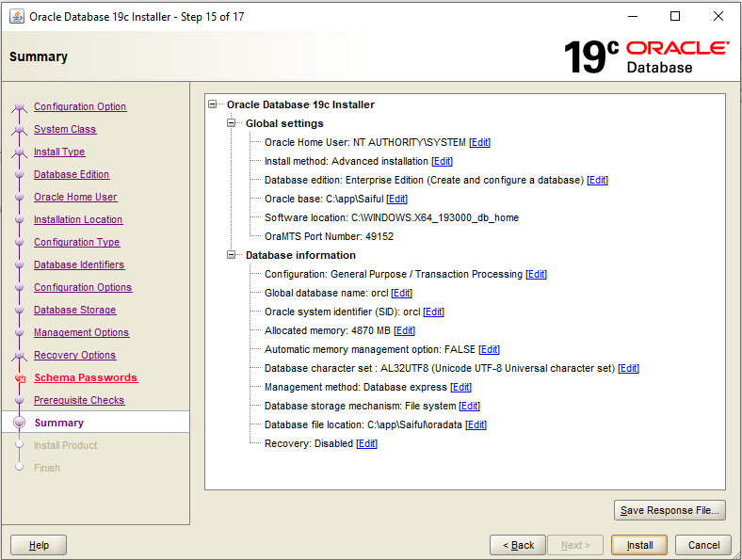Select the current Summary step
Viewport: 742px width, 560px height.
tap(59, 423)
